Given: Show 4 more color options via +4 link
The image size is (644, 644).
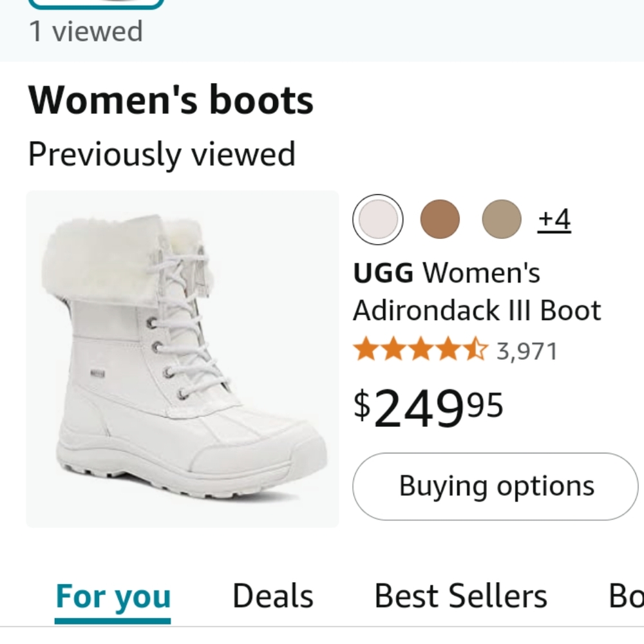Looking at the screenshot, I should [x=553, y=219].
